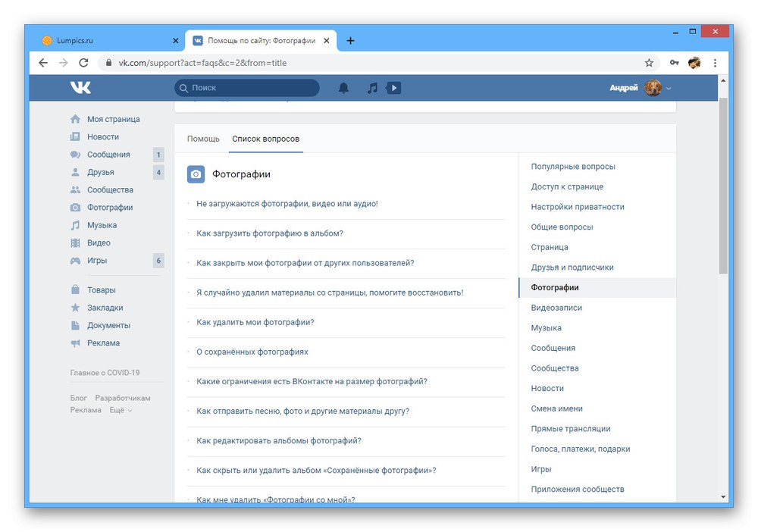
Task: Expand the Ещё footer menu
Action: click(x=121, y=410)
